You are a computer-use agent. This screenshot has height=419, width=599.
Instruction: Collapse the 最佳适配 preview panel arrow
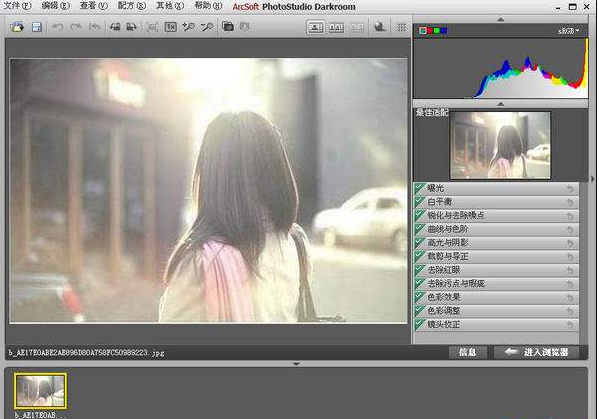click(500, 104)
